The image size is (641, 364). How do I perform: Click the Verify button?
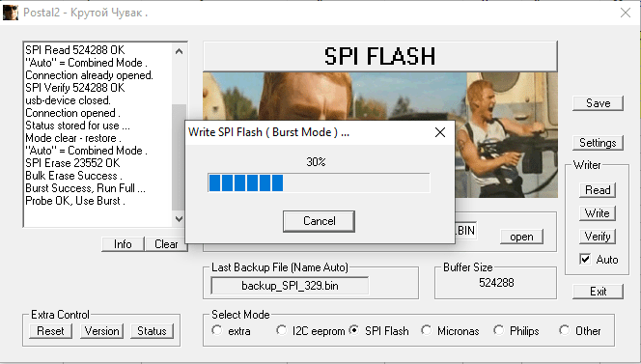598,237
